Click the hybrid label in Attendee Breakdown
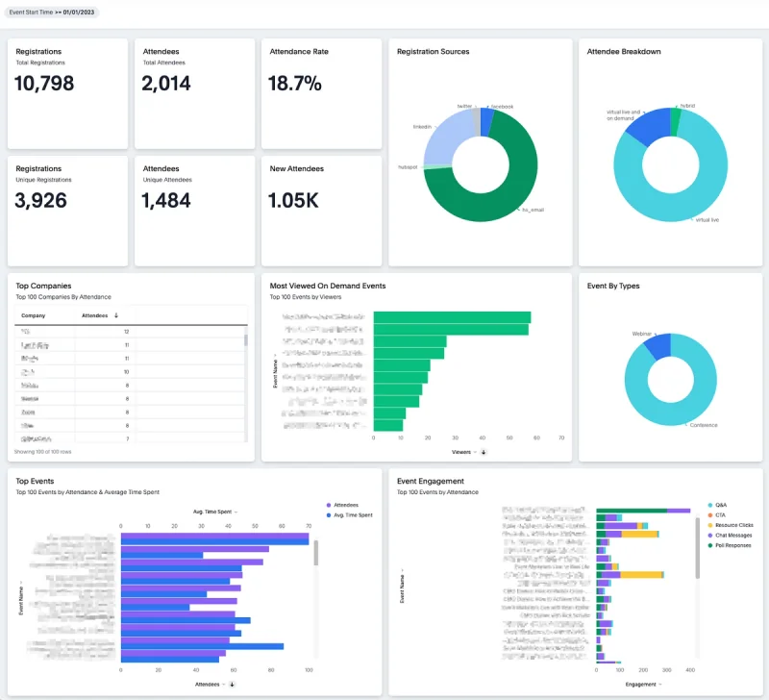 pyautogui.click(x=687, y=106)
